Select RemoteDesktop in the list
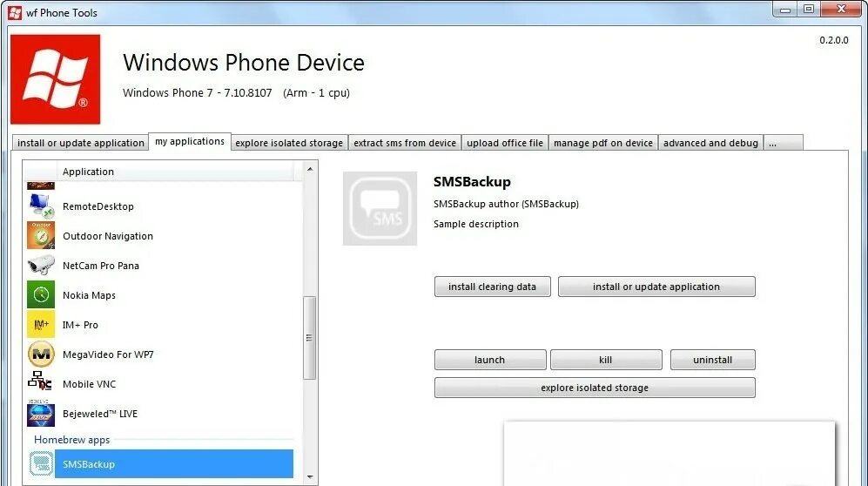 (98, 206)
